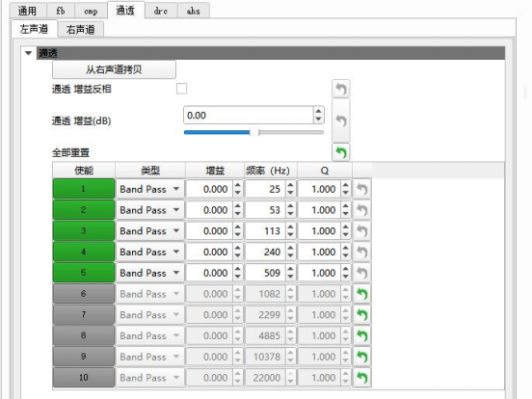Click band 5 frequency field 509

pyautogui.click(x=266, y=273)
